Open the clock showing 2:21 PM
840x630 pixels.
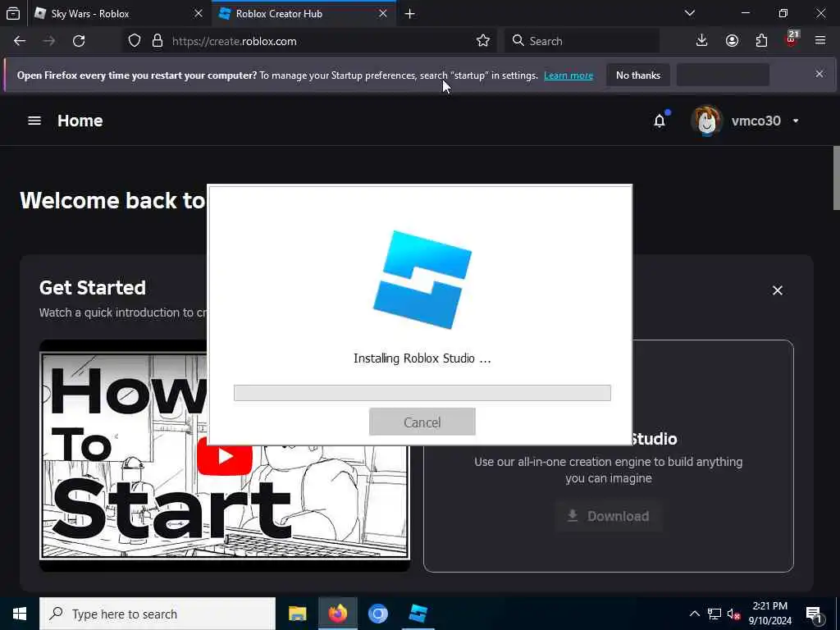click(x=769, y=614)
